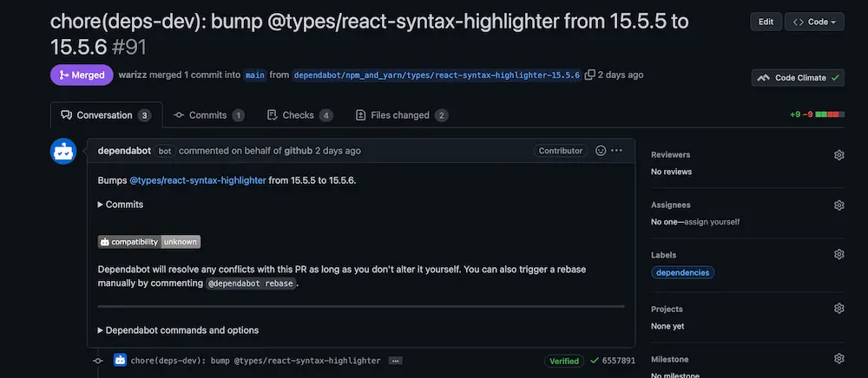This screenshot has height=378, width=868.
Task: Click the Conversation tab count badge 3
Action: click(144, 115)
